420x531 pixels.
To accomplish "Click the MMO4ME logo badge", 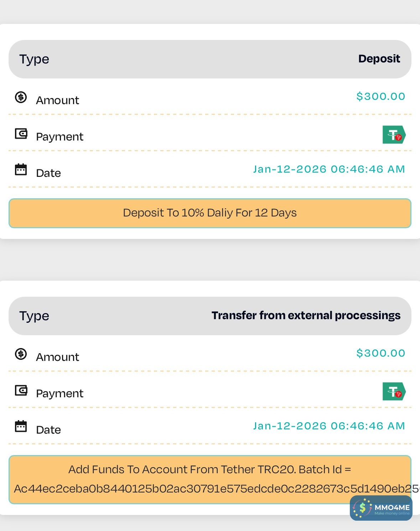I will click(381, 508).
